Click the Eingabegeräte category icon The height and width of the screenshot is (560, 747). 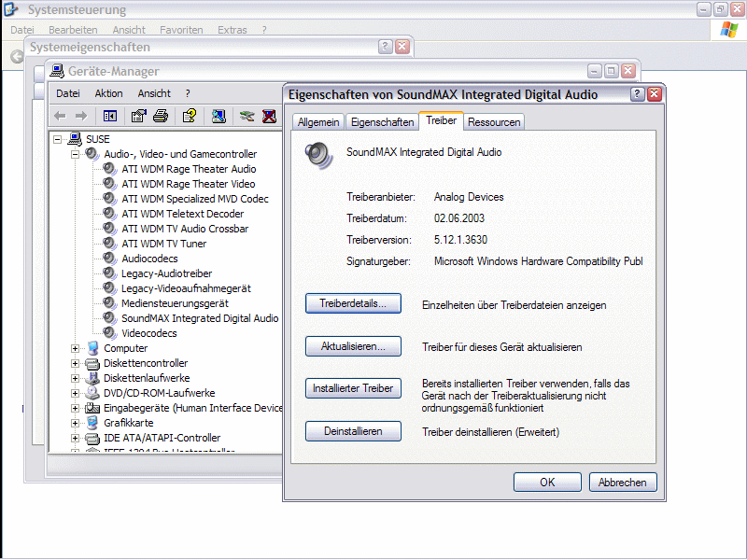point(92,408)
